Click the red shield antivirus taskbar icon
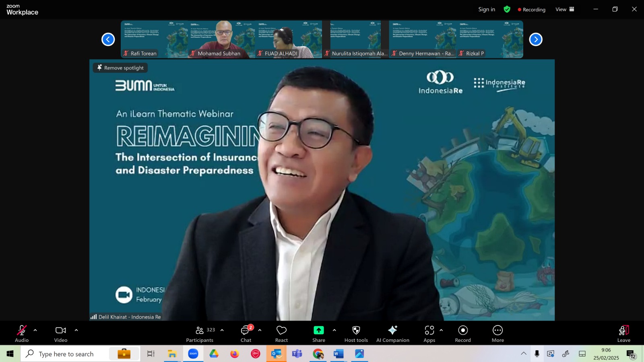The height and width of the screenshot is (362, 644). point(256,354)
